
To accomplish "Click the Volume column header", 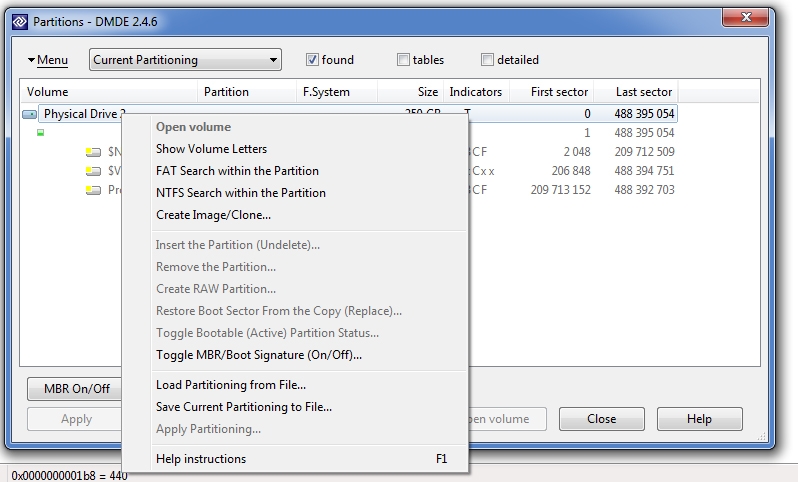I will pyautogui.click(x=109, y=92).
